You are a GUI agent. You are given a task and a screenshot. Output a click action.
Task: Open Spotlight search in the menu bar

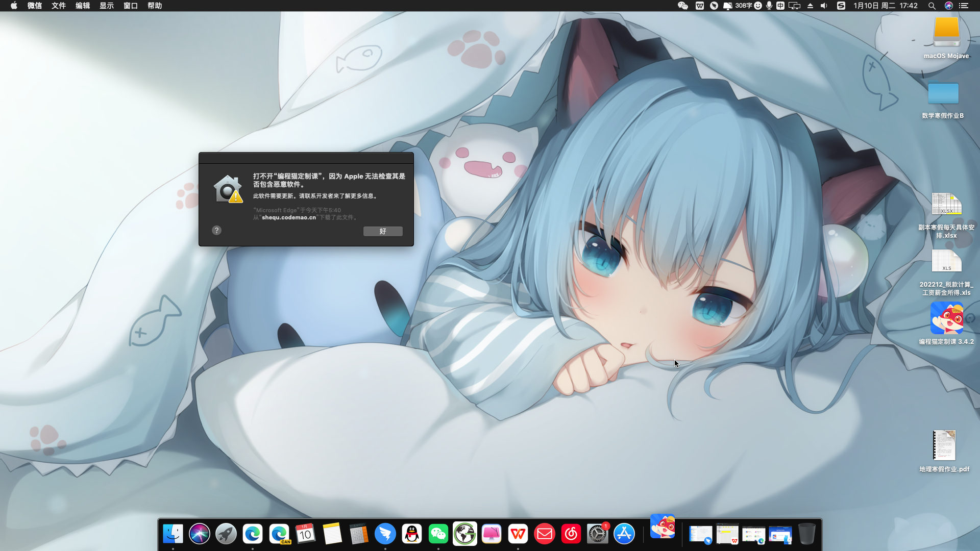coord(932,6)
